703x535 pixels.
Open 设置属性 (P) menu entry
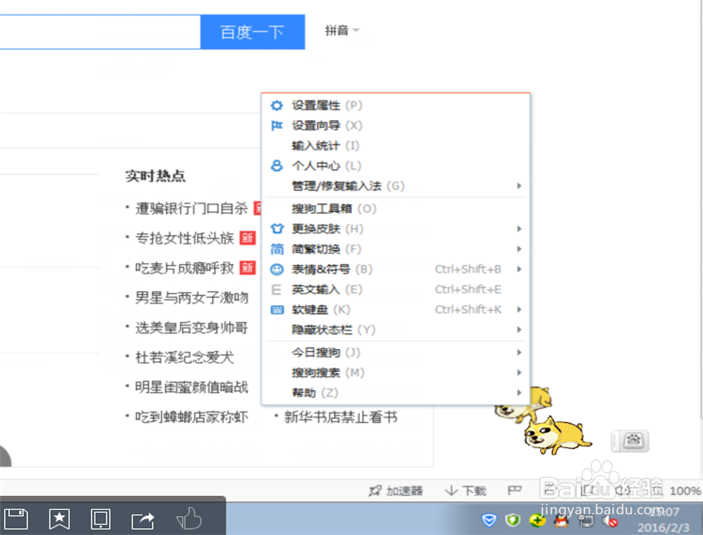395,105
